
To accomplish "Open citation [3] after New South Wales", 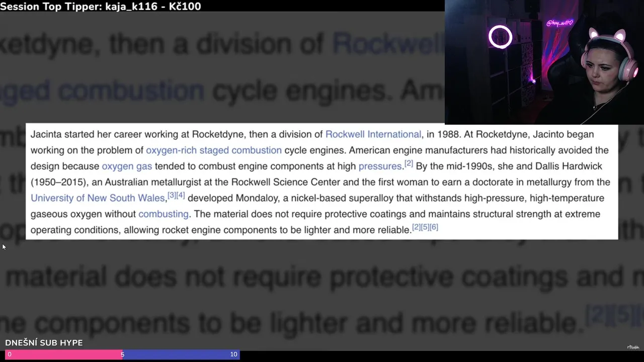I will [172, 195].
